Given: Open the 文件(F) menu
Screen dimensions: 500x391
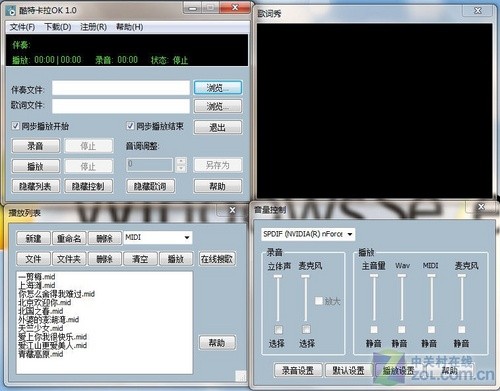Looking at the screenshot, I should pyautogui.click(x=22, y=27).
